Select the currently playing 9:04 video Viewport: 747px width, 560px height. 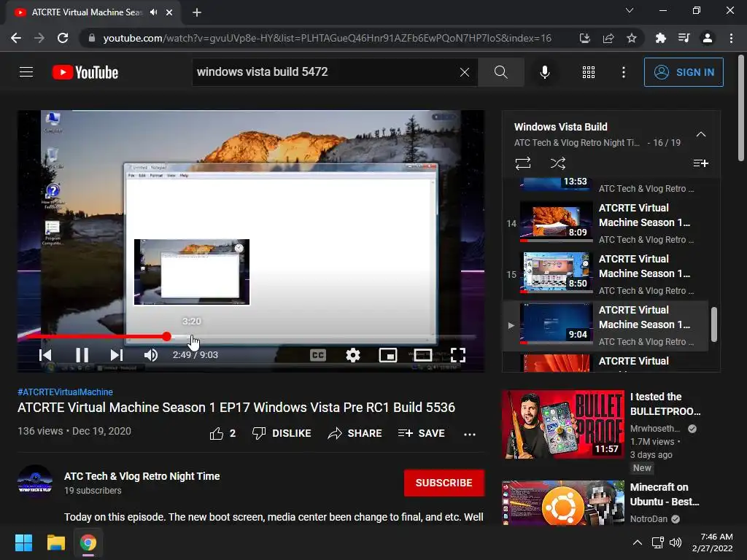(x=605, y=326)
